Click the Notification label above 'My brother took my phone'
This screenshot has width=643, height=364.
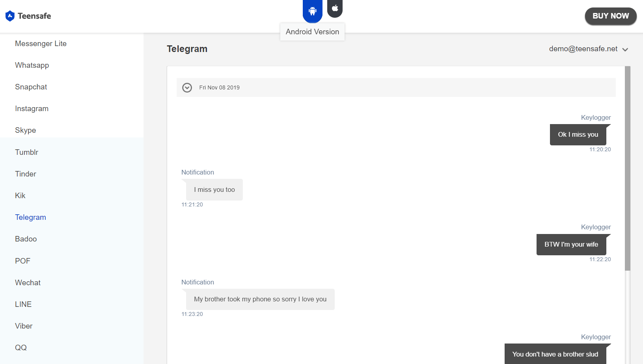198,282
